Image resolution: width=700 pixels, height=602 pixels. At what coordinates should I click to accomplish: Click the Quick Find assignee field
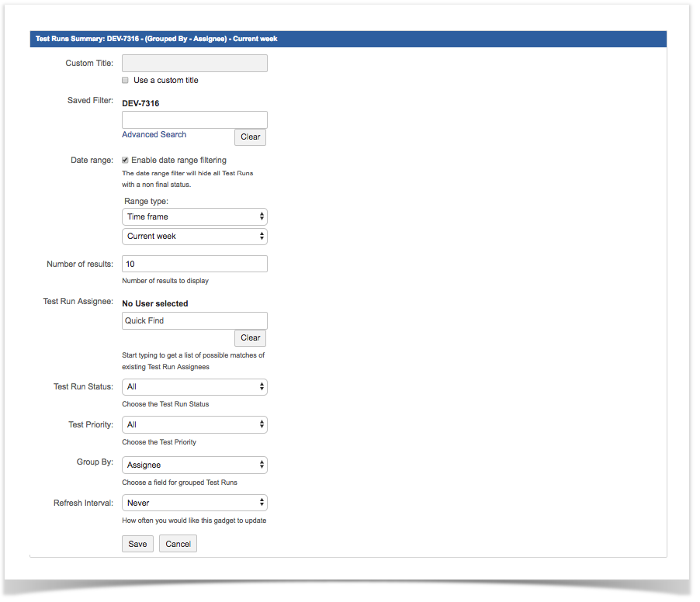pos(195,321)
